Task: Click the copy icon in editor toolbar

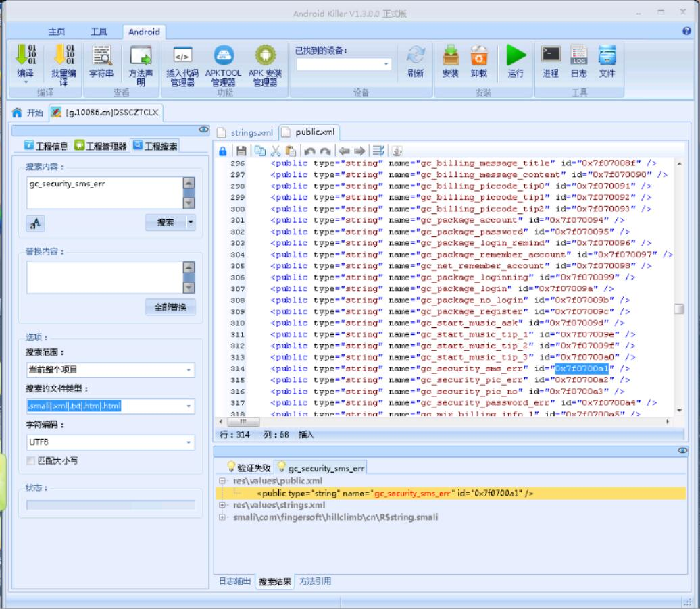Action: coord(260,151)
